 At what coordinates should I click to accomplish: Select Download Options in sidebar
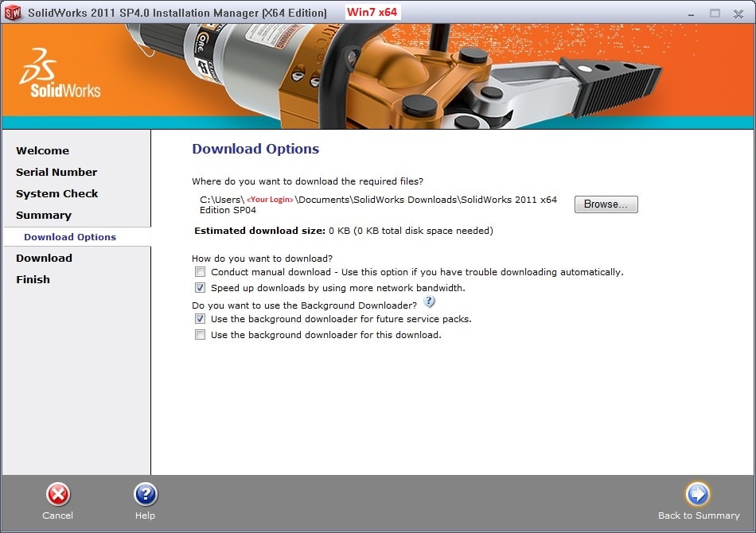coord(70,237)
